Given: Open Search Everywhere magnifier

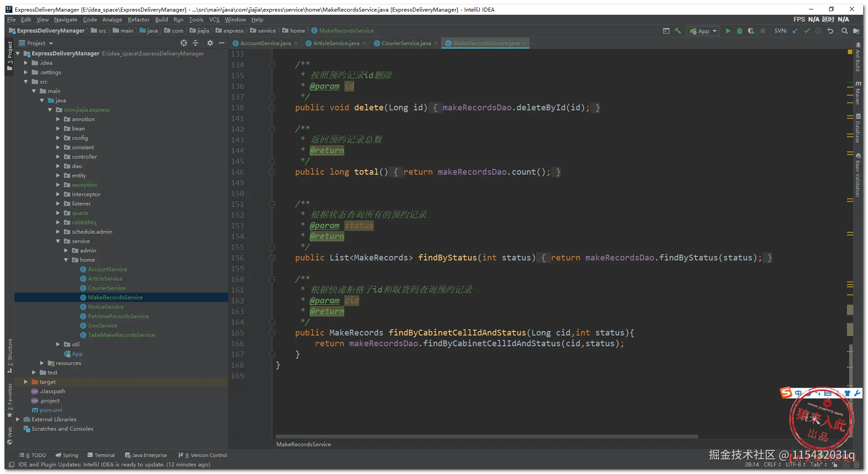Looking at the screenshot, I should click(x=844, y=31).
